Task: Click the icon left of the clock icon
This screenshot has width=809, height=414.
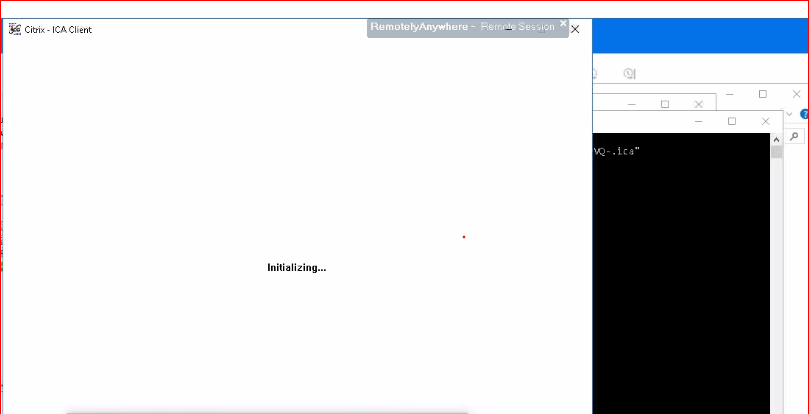Action: (x=595, y=73)
